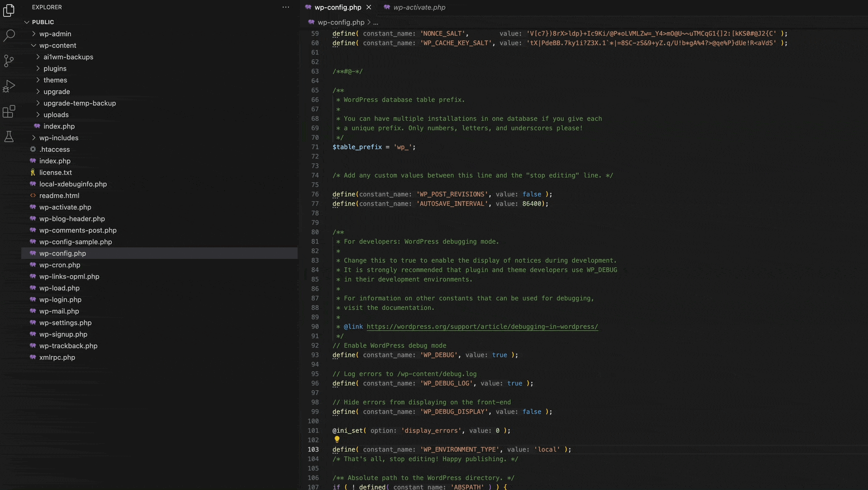868x490 pixels.
Task: Open readme.html in the explorer
Action: pyautogui.click(x=59, y=195)
